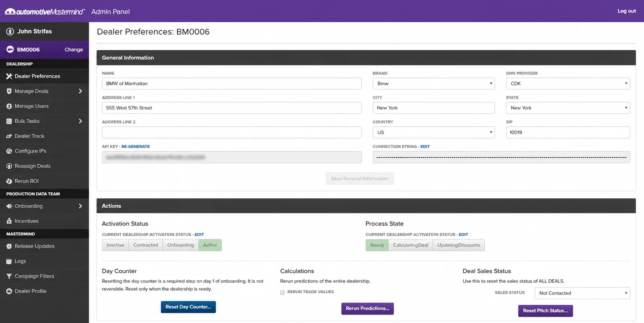Open the Sales Status dropdown
The height and width of the screenshot is (323, 644).
pyautogui.click(x=582, y=293)
